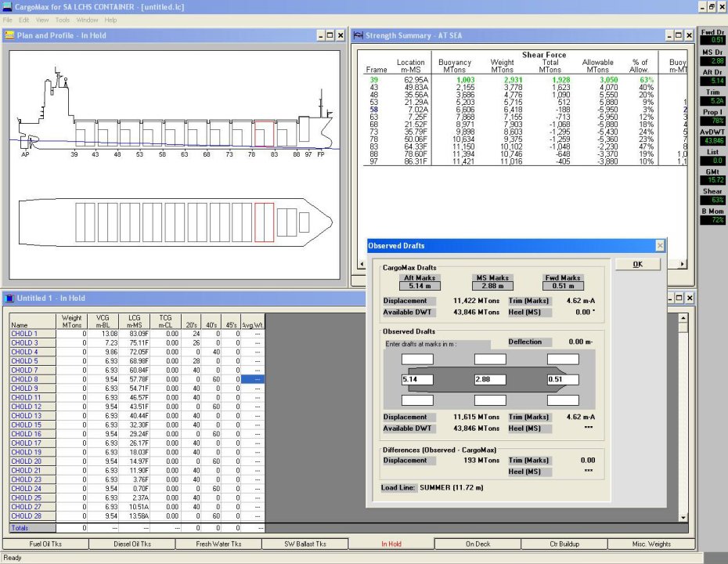
Task: Select the CHOLD 20 row name
Action: click(x=33, y=461)
